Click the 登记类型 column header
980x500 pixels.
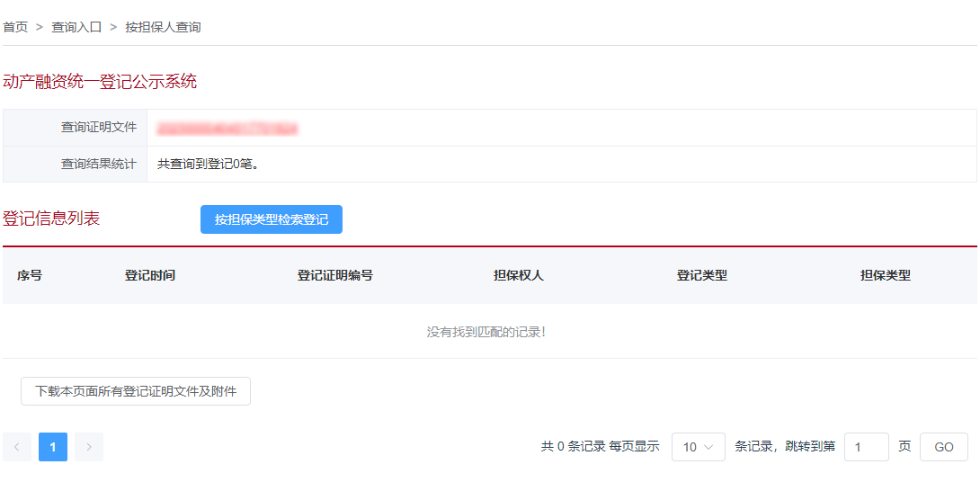coord(702,275)
